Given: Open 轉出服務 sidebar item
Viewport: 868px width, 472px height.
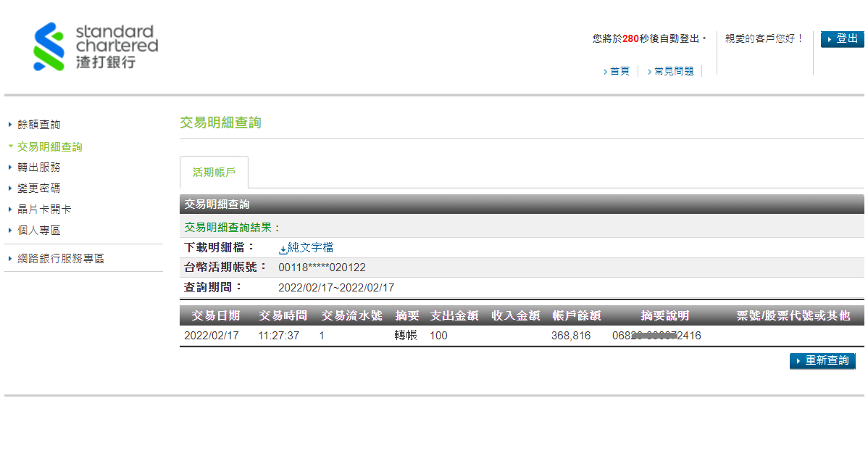Looking at the screenshot, I should point(38,167).
